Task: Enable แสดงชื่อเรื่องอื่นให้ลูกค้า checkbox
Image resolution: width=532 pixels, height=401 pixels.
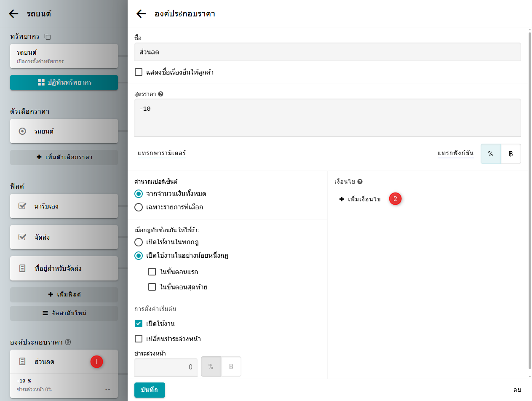Action: coord(139,72)
